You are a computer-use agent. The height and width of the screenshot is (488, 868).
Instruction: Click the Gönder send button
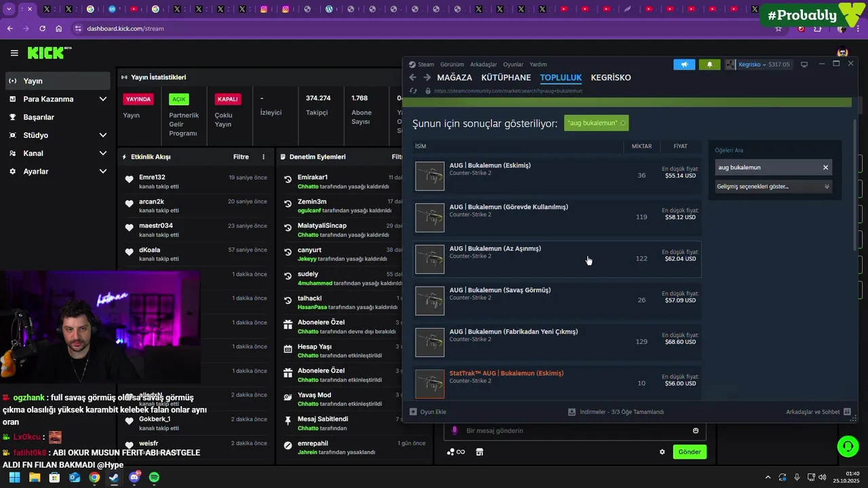(690, 452)
